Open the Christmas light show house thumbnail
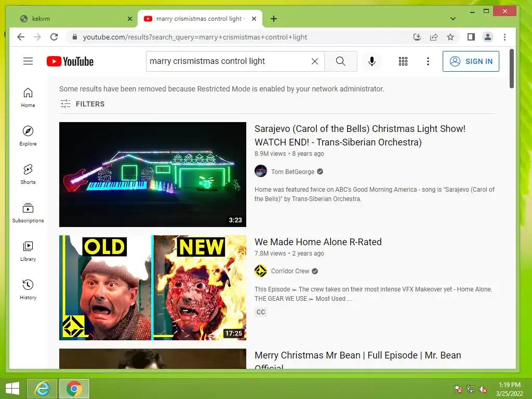Viewport: 532px width, 399px height. pyautogui.click(x=153, y=175)
